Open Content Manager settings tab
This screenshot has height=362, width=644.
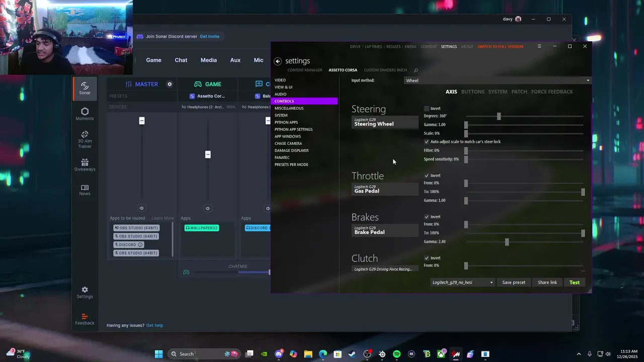pos(305,70)
